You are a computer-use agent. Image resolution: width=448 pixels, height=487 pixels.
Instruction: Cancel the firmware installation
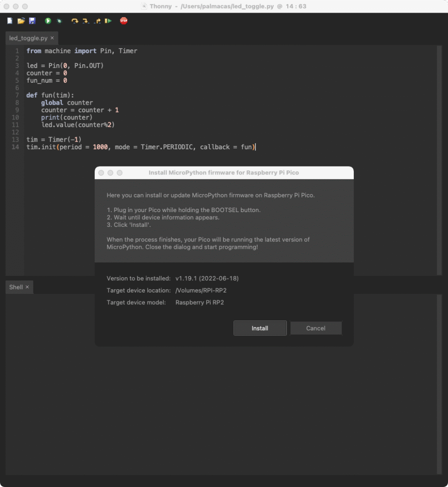point(316,328)
